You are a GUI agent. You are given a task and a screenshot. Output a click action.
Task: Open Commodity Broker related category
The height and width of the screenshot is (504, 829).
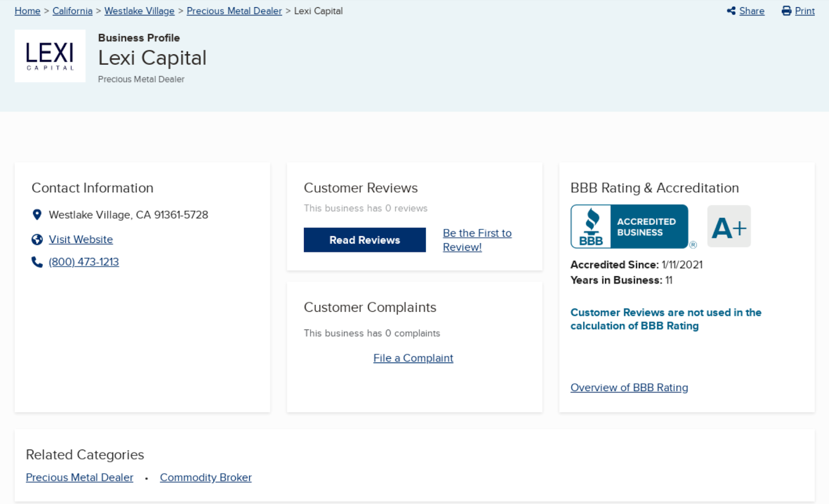click(x=206, y=478)
